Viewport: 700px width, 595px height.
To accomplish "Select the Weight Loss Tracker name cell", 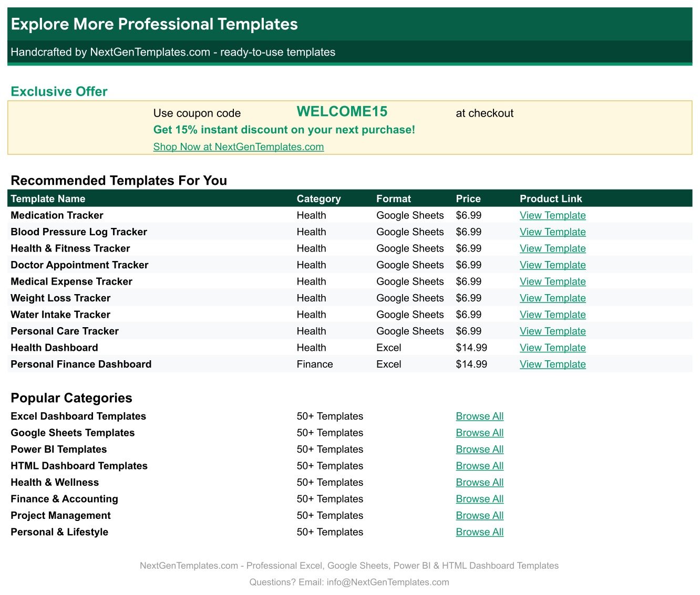I will [60, 298].
